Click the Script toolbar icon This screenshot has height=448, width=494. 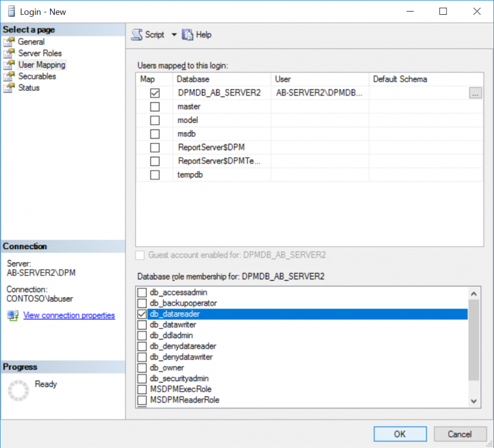[137, 35]
